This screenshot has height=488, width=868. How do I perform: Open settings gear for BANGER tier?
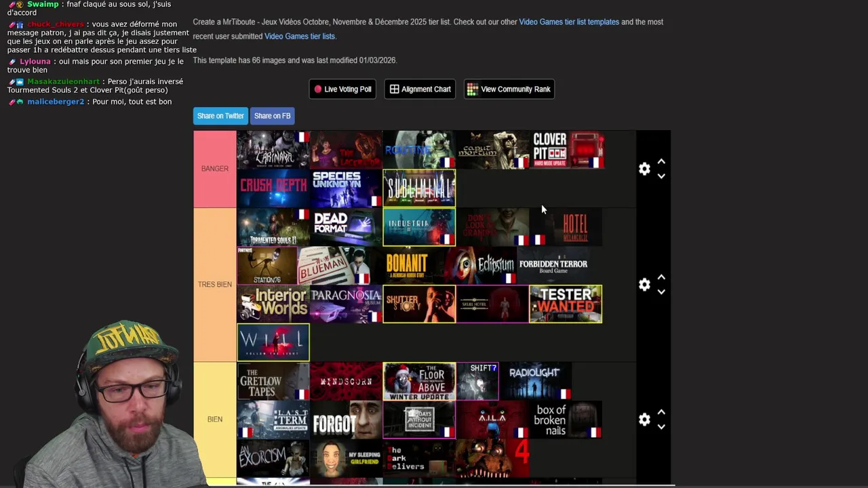tap(644, 169)
